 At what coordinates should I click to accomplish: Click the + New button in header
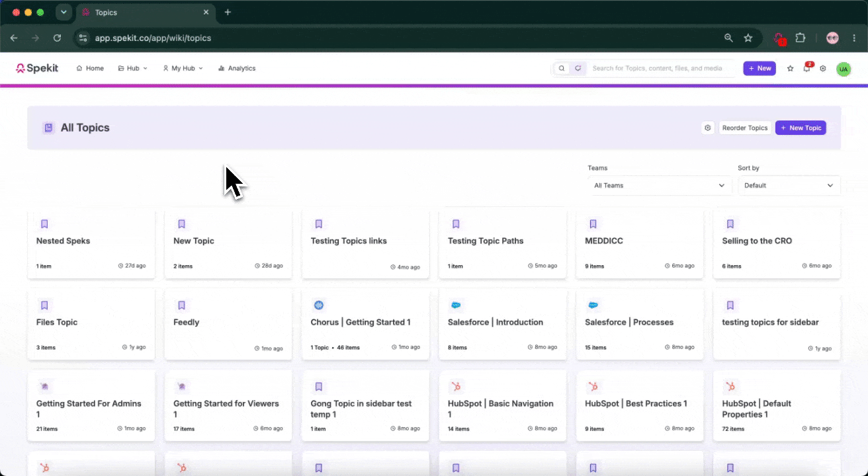click(759, 68)
